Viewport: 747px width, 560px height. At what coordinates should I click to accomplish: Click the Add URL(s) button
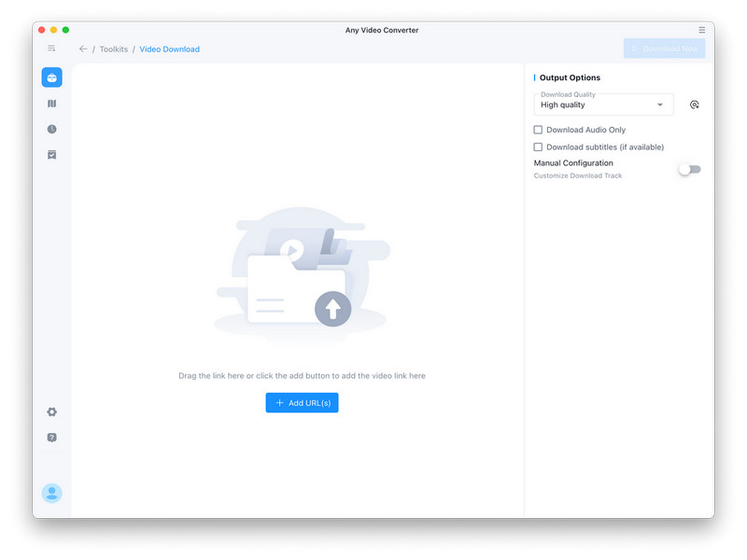[x=302, y=402]
